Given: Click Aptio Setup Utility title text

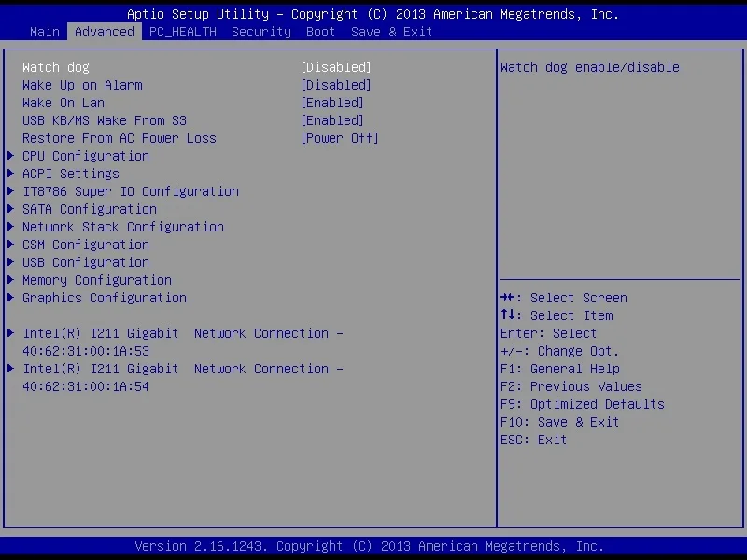Looking at the screenshot, I should point(373,14).
